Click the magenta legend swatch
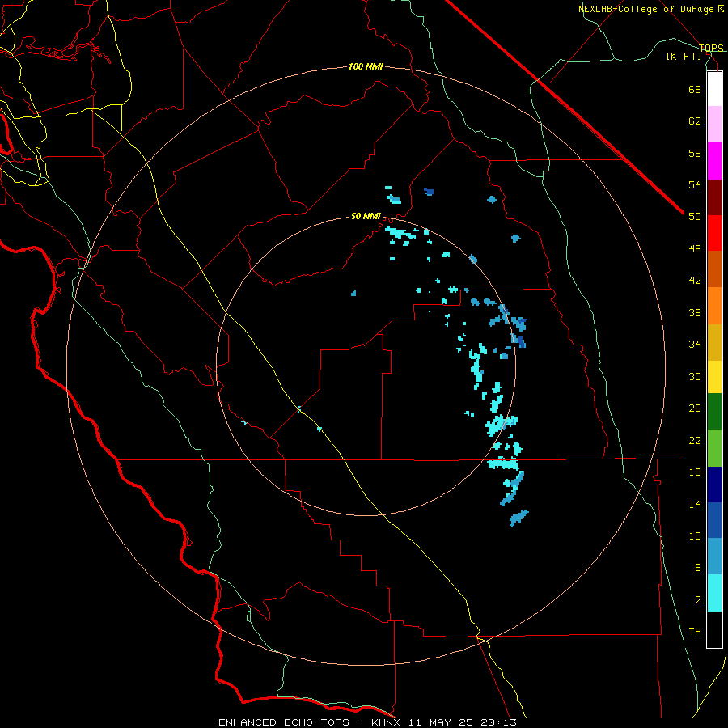The image size is (728, 728). pos(714,161)
